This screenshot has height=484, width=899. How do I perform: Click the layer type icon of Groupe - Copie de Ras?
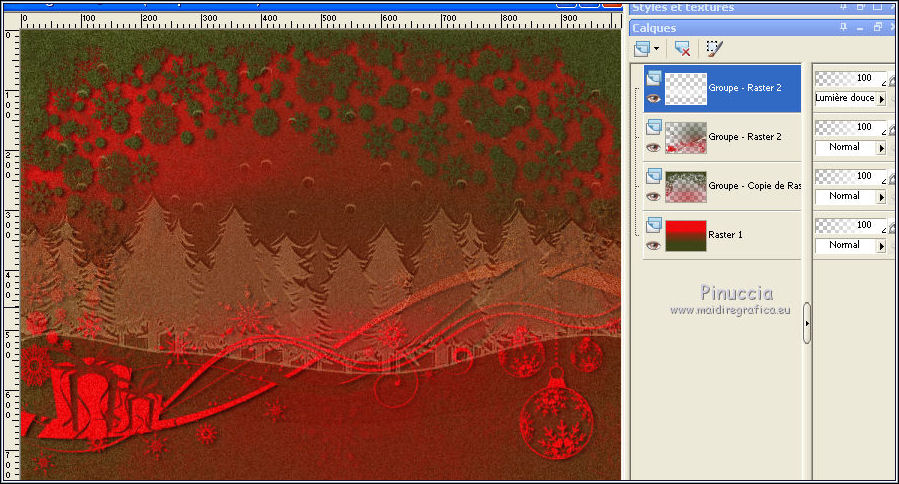(654, 175)
